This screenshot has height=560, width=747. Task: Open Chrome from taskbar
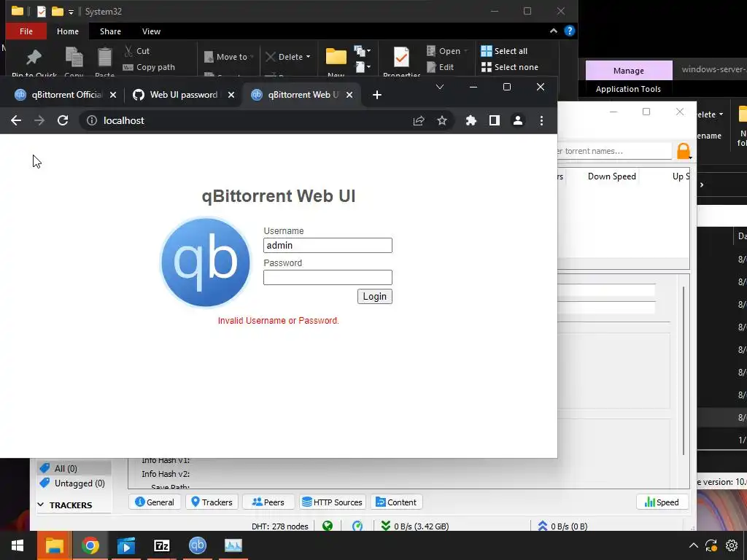click(90, 545)
